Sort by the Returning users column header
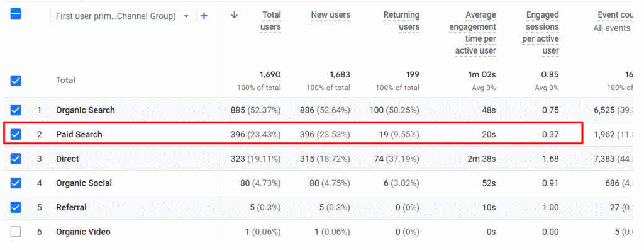Screen dimensions: 644x250 point(401,21)
